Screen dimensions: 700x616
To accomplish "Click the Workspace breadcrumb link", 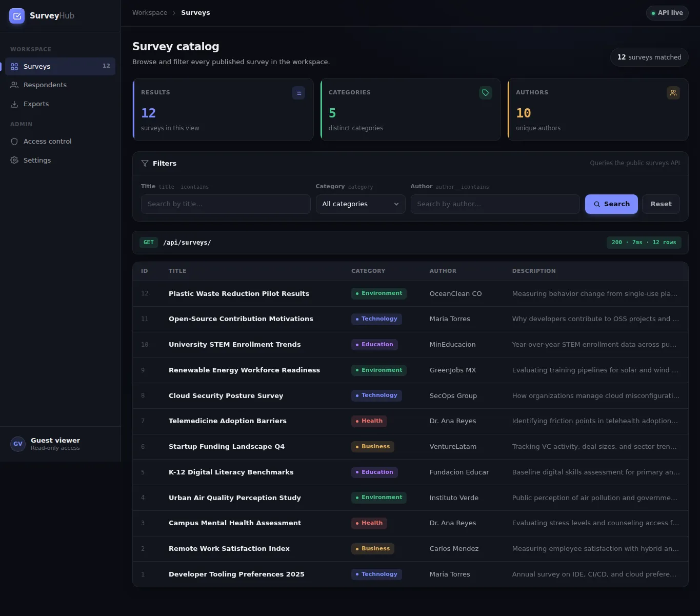I will (150, 13).
